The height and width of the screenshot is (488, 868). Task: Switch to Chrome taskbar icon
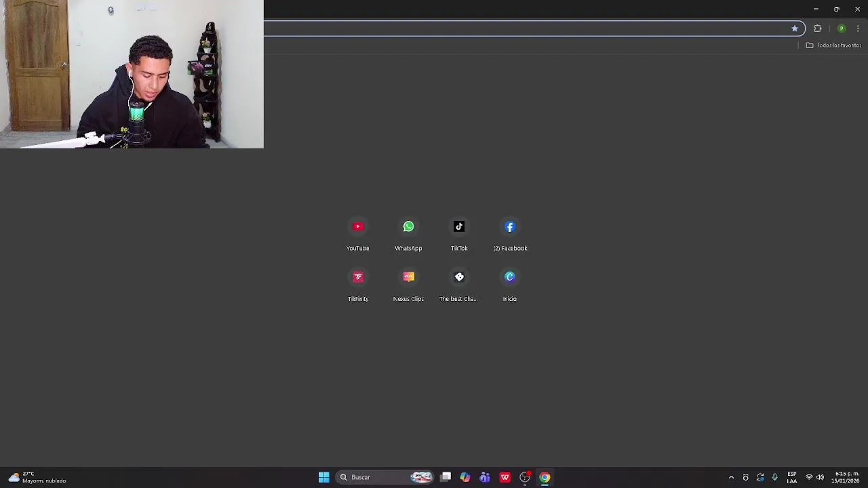pos(545,477)
